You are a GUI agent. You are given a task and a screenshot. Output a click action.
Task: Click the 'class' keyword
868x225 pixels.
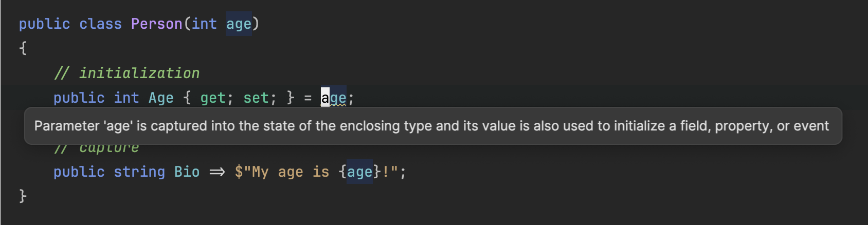(100, 24)
